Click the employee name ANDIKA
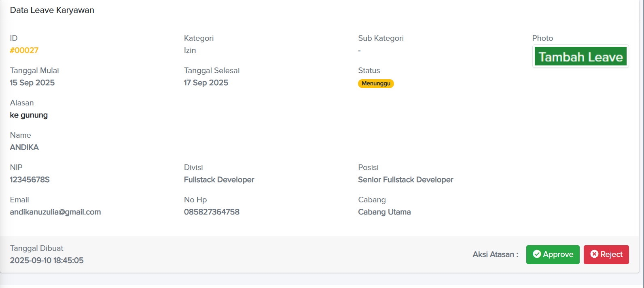644x288 pixels. pyautogui.click(x=24, y=147)
